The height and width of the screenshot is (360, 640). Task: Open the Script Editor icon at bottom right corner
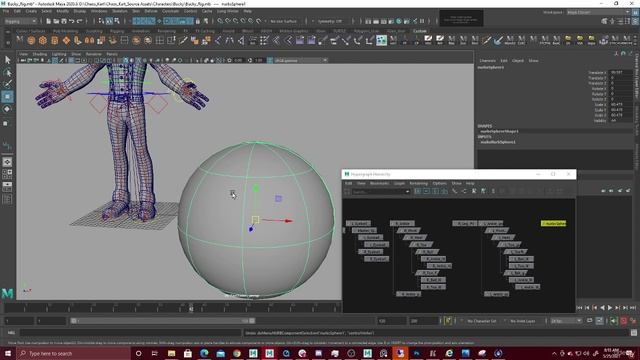pyautogui.click(x=634, y=333)
